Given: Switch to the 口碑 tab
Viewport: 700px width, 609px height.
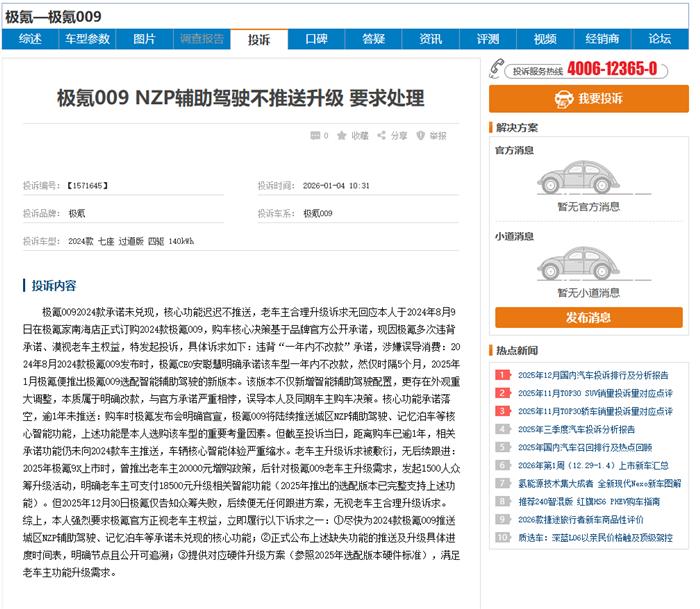Looking at the screenshot, I should coord(316,39).
